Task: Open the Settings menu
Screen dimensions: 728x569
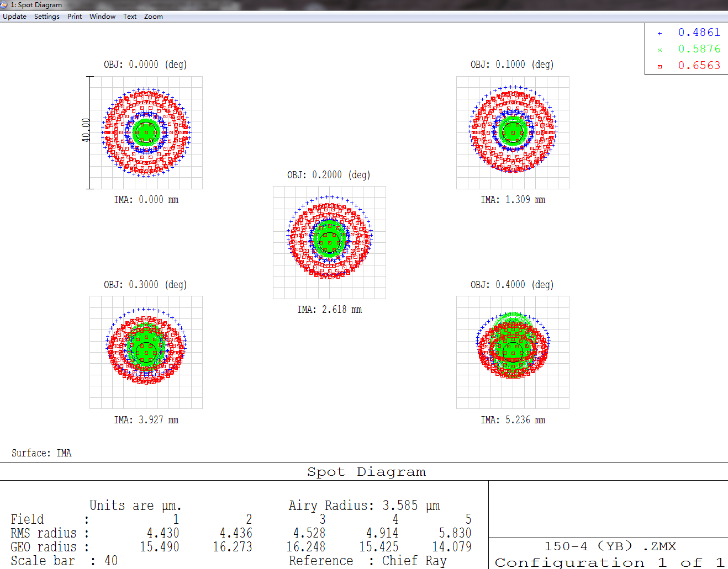Action: click(46, 17)
